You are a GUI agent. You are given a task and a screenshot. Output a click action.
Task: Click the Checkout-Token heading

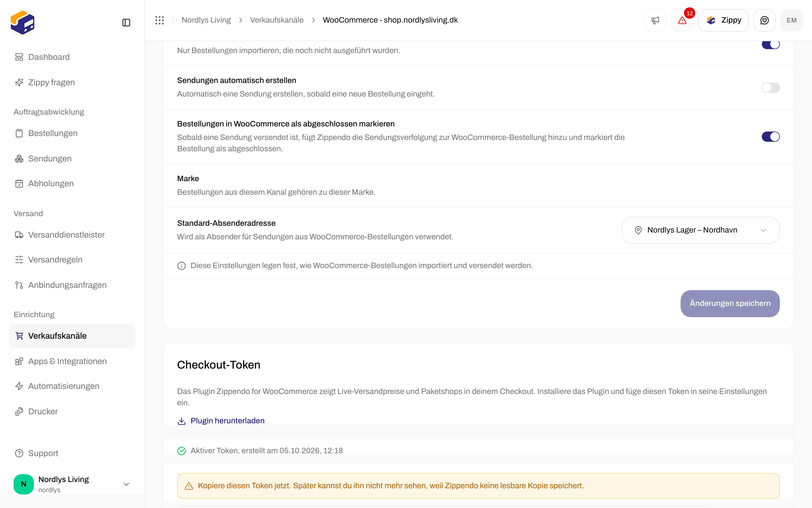point(219,365)
